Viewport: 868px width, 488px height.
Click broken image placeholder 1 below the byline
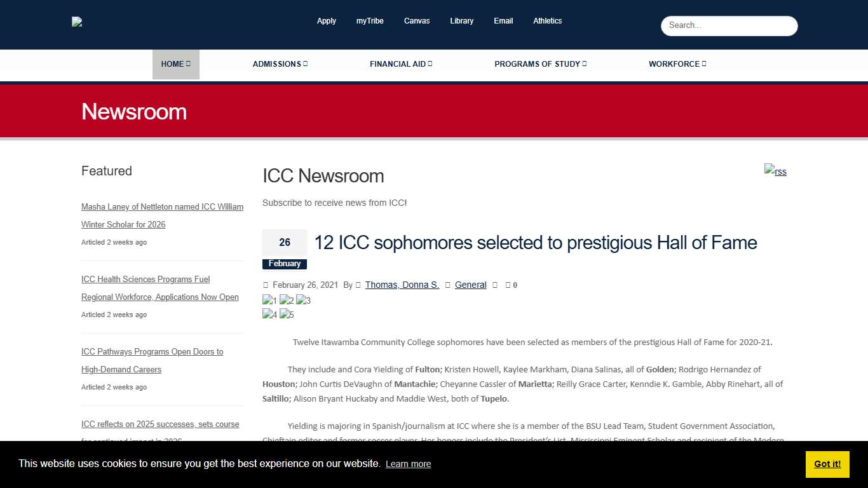pos(269,299)
